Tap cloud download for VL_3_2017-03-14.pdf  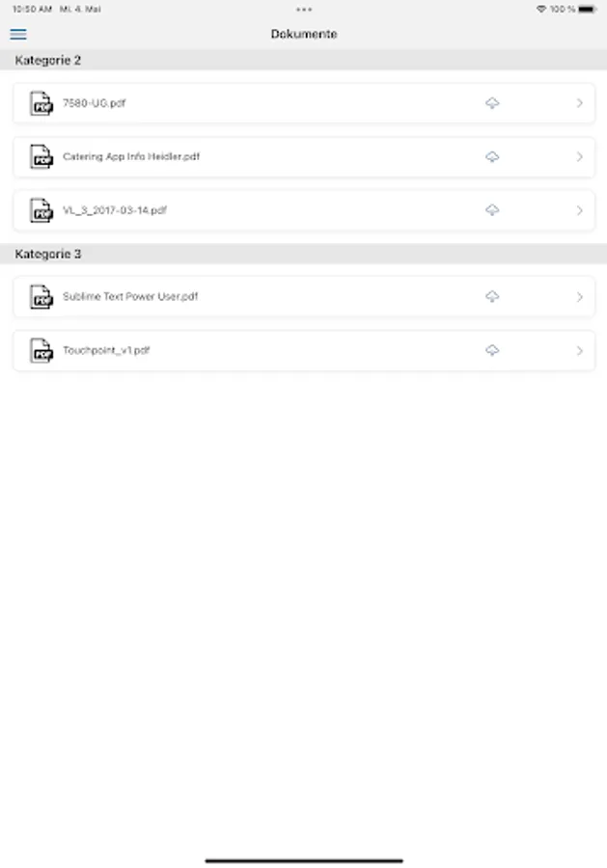[x=492, y=210]
